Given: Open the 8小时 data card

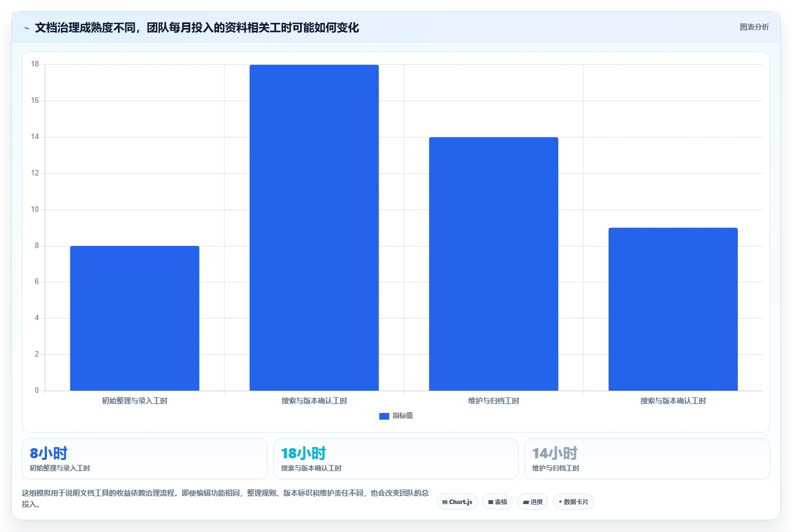Looking at the screenshot, I should tap(145, 459).
